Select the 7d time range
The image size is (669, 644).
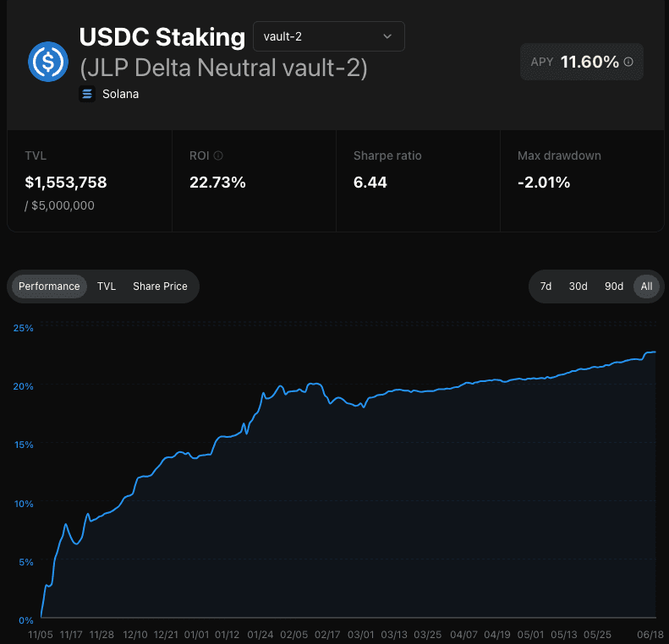(x=546, y=286)
